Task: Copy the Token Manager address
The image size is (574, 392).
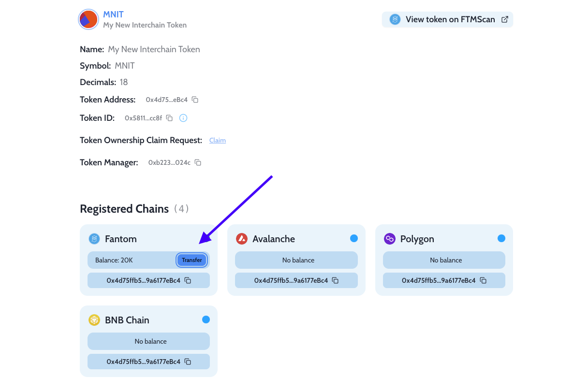Action: pos(198,162)
